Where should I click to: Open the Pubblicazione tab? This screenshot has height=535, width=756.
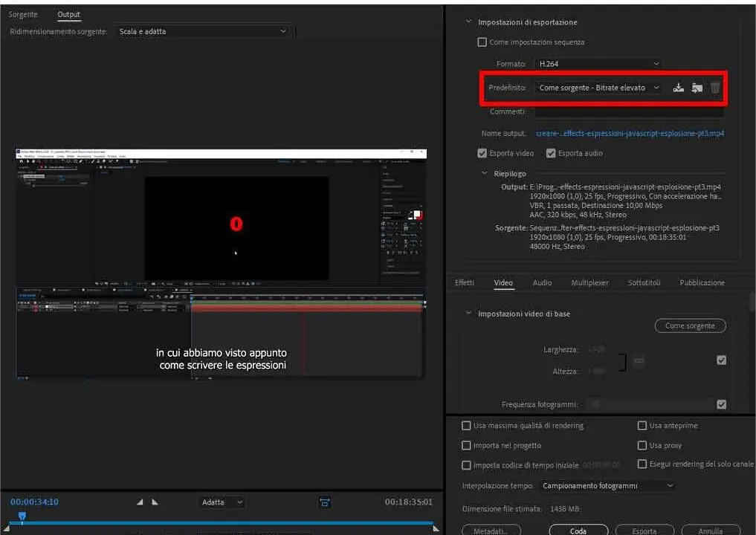702,283
